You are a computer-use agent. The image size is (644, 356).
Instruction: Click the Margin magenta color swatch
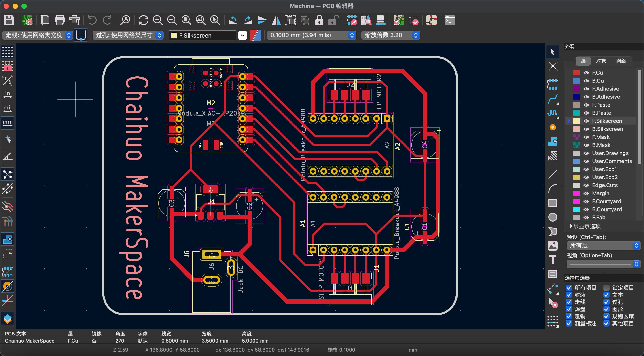[576, 193]
